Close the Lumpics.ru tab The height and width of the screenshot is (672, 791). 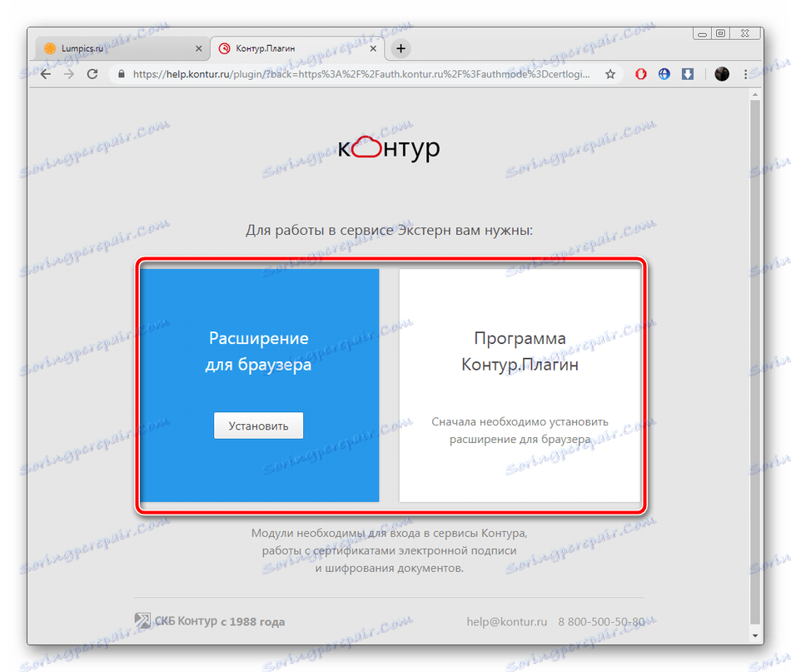click(199, 48)
